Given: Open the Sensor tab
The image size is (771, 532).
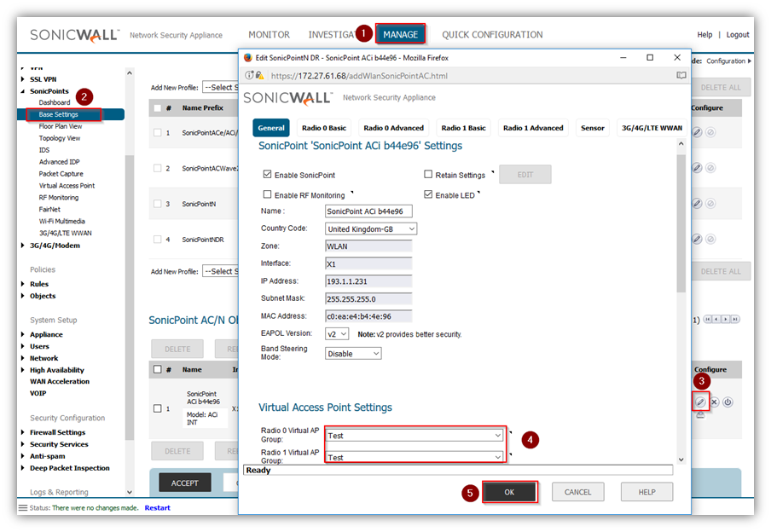Looking at the screenshot, I should (x=592, y=128).
